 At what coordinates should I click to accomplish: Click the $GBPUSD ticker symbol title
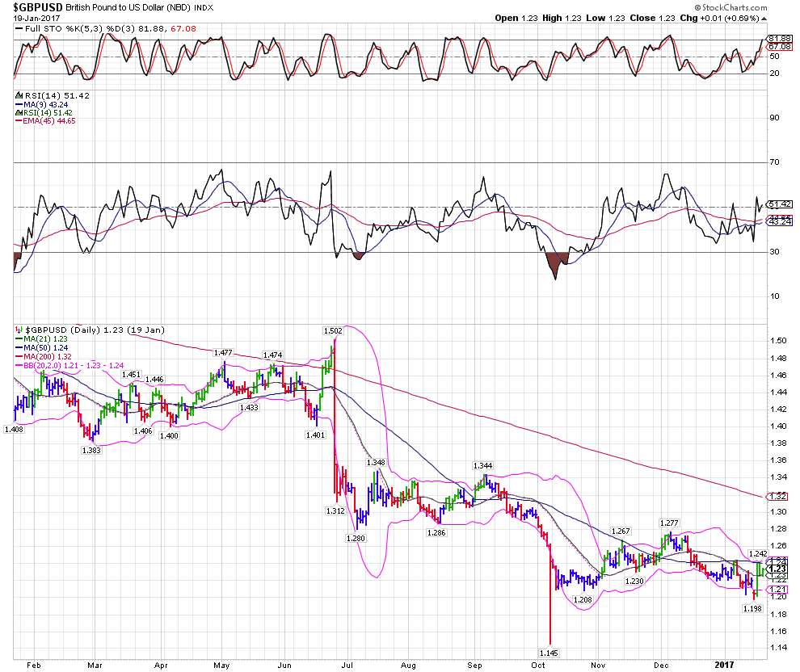[x=38, y=6]
